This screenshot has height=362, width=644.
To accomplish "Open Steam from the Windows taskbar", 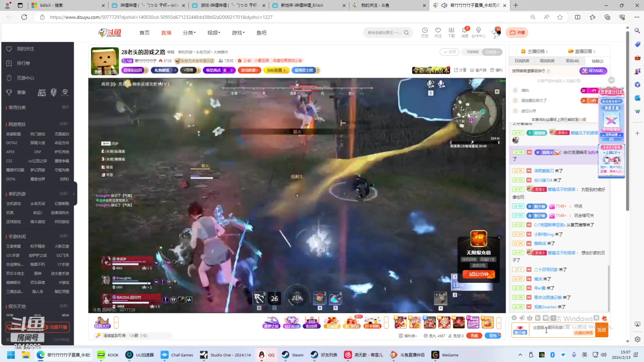I will (292, 355).
